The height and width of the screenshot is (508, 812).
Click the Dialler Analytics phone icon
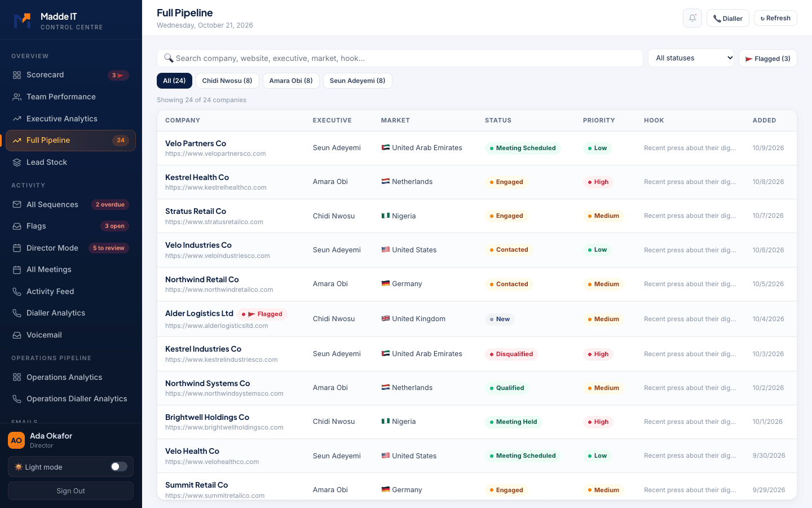17,313
